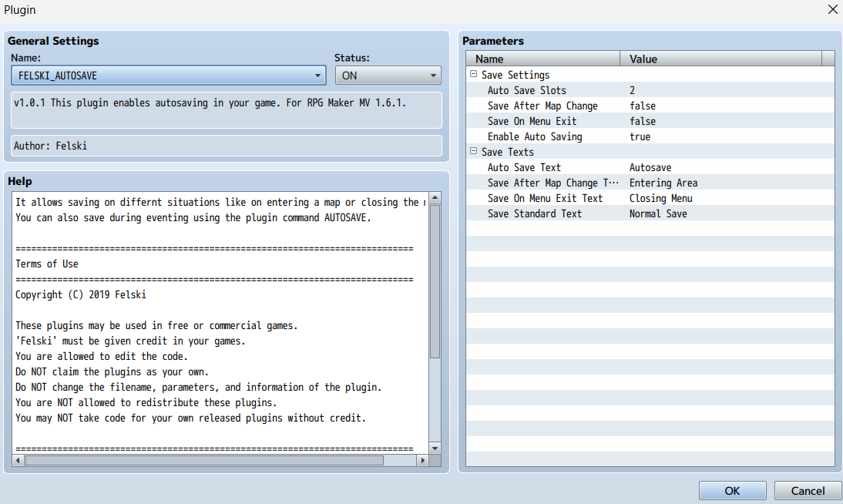The height and width of the screenshot is (504, 843).
Task: Collapse the Save Texts group
Action: [x=473, y=152]
